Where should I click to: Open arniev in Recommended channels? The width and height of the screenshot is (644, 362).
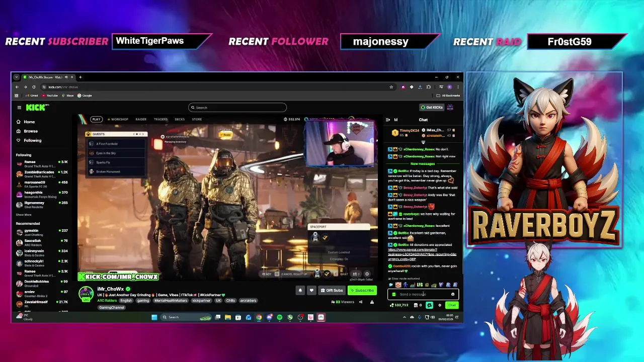point(42,293)
